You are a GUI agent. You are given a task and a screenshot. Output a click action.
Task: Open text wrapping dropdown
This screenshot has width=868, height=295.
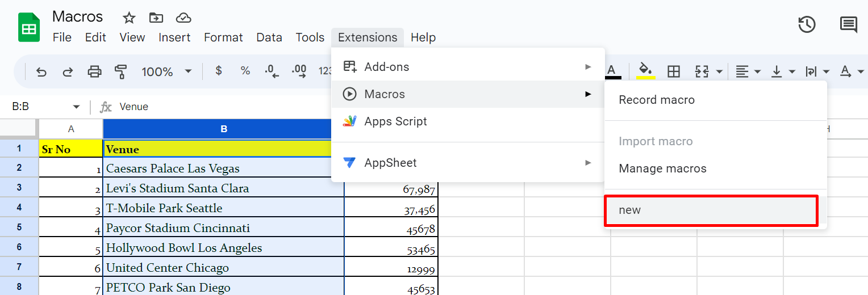(x=817, y=71)
